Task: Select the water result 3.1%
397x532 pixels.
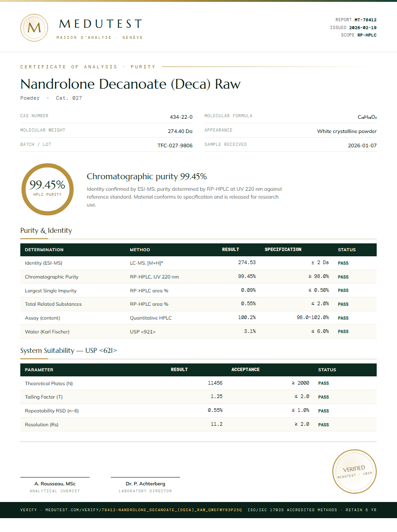Action: 250,331
